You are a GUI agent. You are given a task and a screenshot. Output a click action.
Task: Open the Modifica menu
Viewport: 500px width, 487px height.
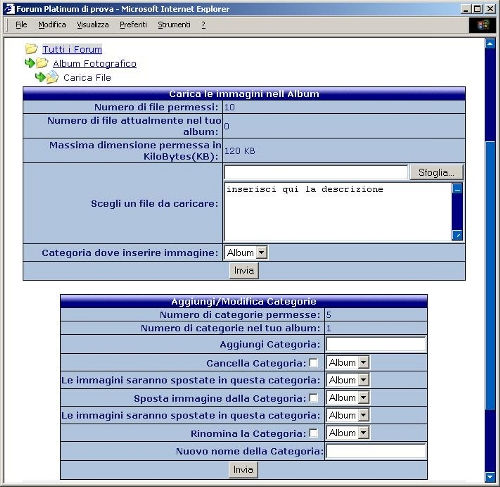pos(52,25)
